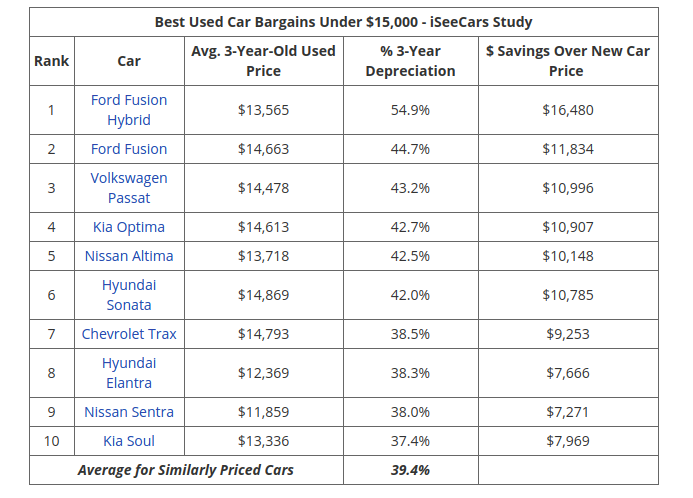
Task: Click the Car column header
Action: [129, 61]
